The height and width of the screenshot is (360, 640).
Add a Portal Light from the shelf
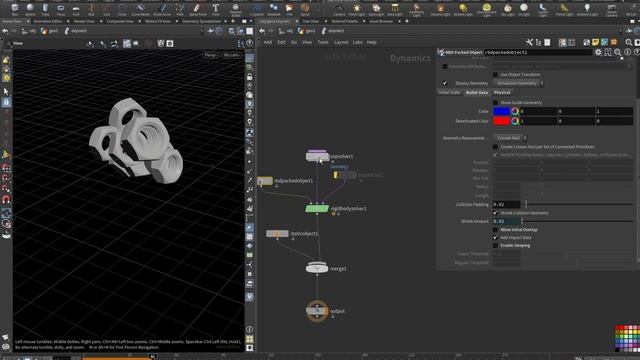(564, 9)
